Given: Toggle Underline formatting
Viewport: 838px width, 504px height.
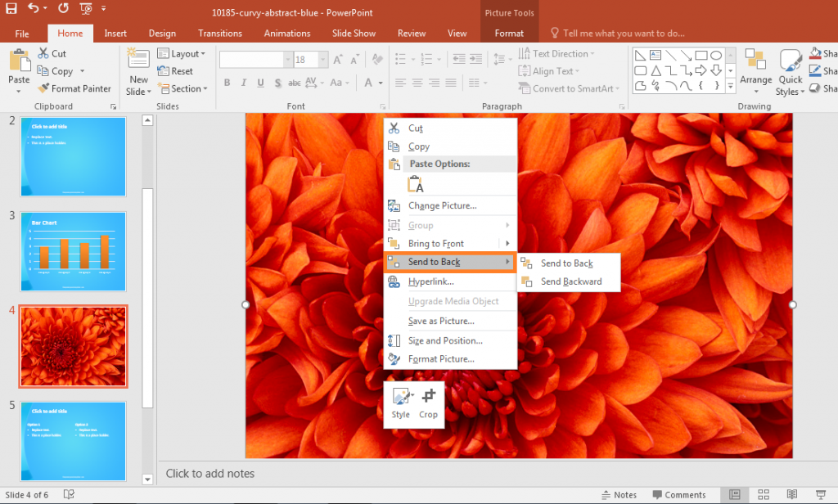Looking at the screenshot, I should 261,83.
